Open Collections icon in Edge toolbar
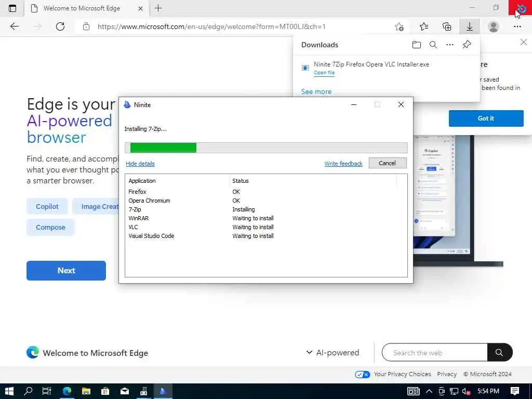 click(x=447, y=26)
